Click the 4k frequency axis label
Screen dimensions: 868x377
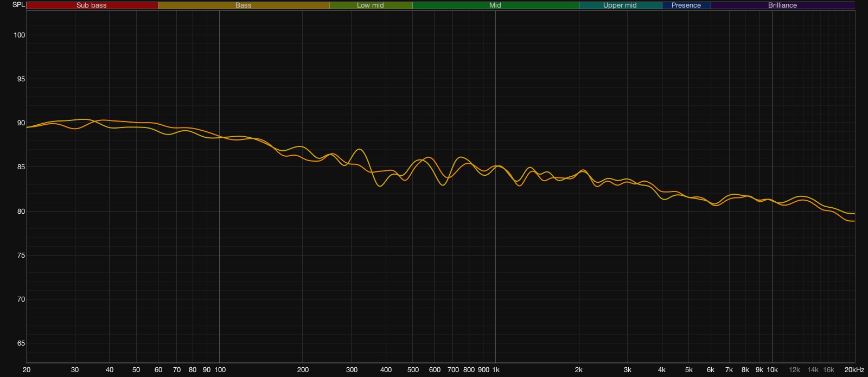[x=662, y=370]
